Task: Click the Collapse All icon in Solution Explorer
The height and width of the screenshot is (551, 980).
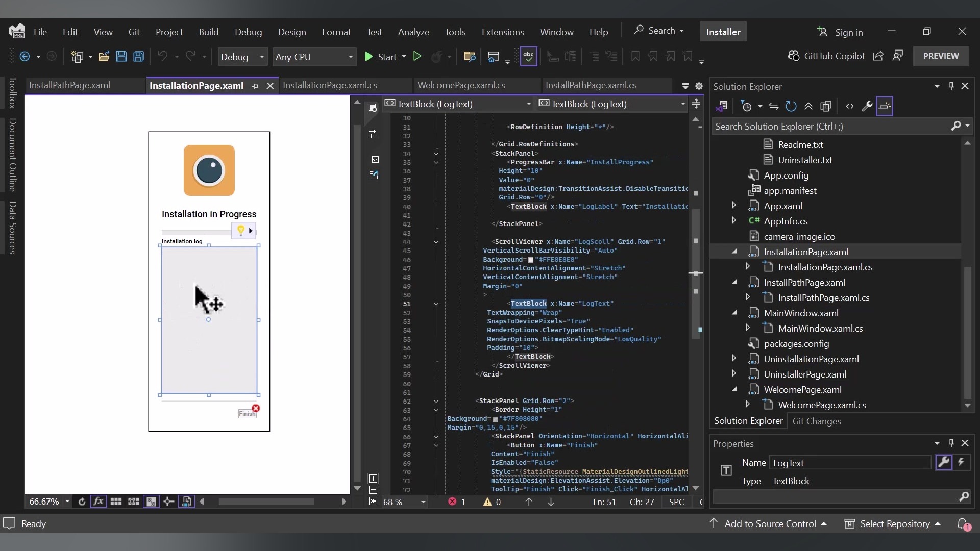Action: pyautogui.click(x=808, y=106)
